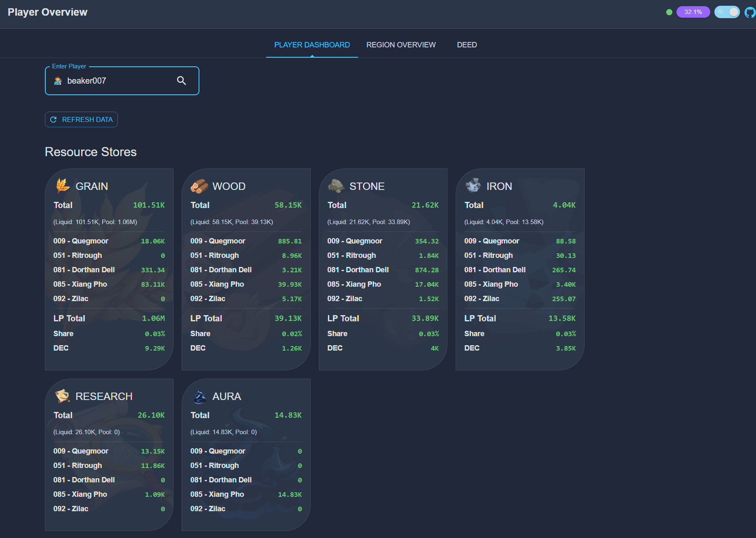Click the Stone rocks icon
The height and width of the screenshot is (538, 756).
tap(336, 186)
